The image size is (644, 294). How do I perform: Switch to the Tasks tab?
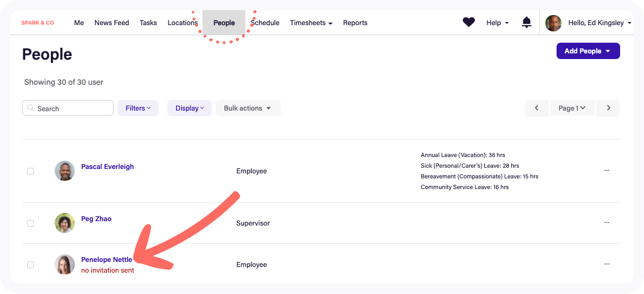(148, 23)
